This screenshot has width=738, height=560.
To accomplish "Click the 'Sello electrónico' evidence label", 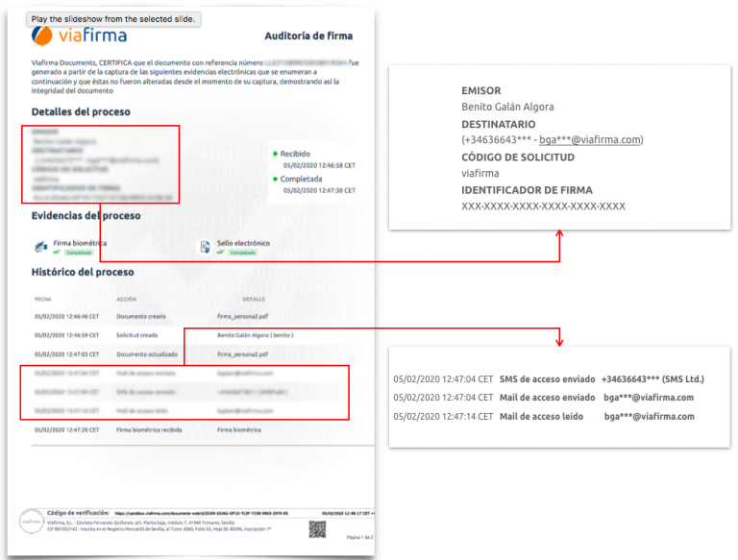I will pos(243,243).
